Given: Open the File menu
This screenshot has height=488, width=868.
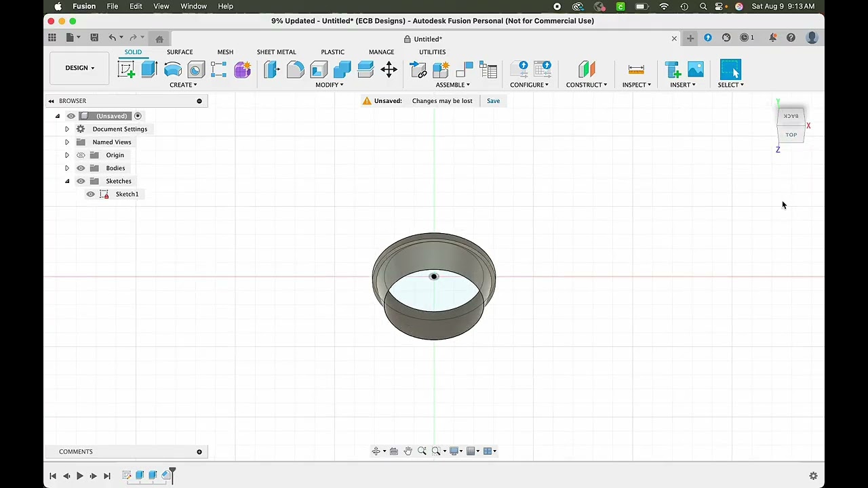Looking at the screenshot, I should (x=113, y=6).
